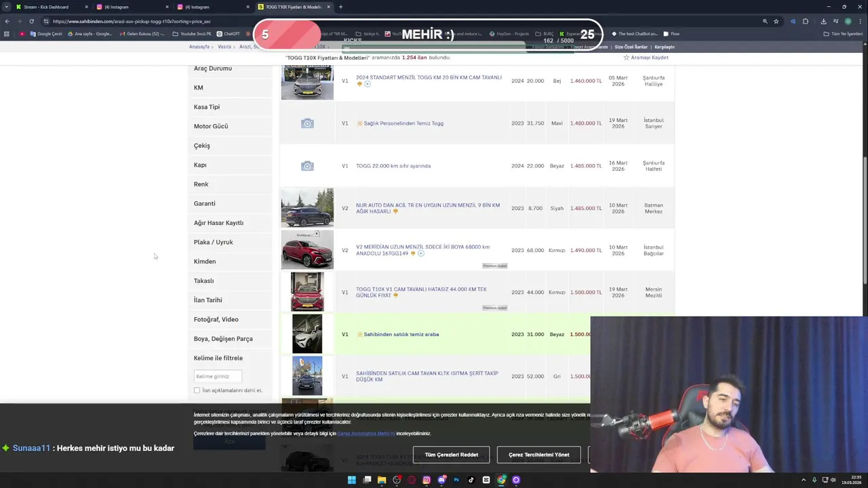The height and width of the screenshot is (488, 868).
Task: Expand the Plaka / Uyruk filter
Action: coord(230,242)
